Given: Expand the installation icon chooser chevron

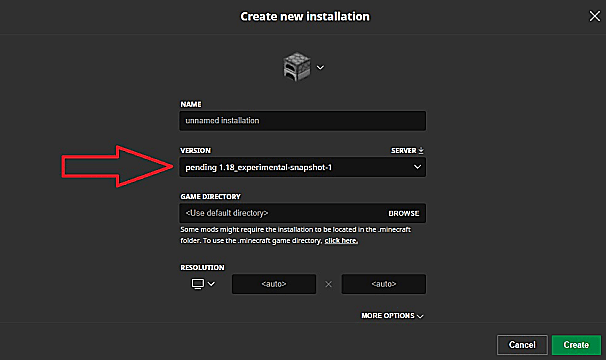Looking at the screenshot, I should (320, 67).
